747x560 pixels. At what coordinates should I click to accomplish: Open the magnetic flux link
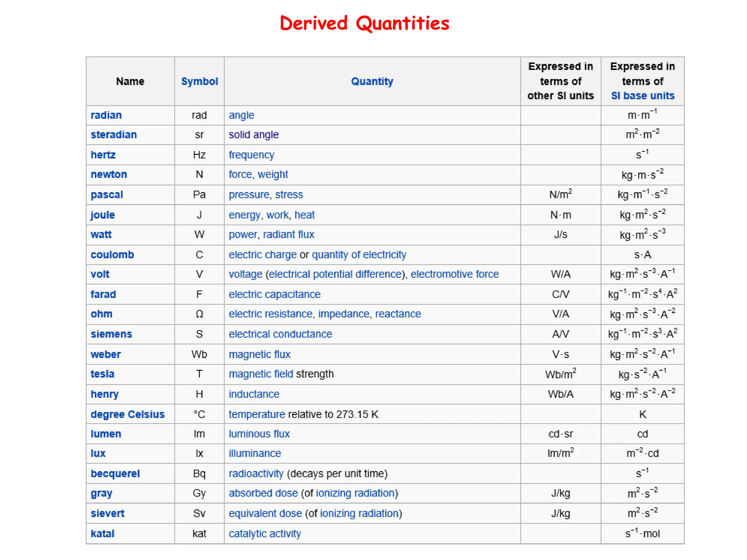click(x=260, y=354)
